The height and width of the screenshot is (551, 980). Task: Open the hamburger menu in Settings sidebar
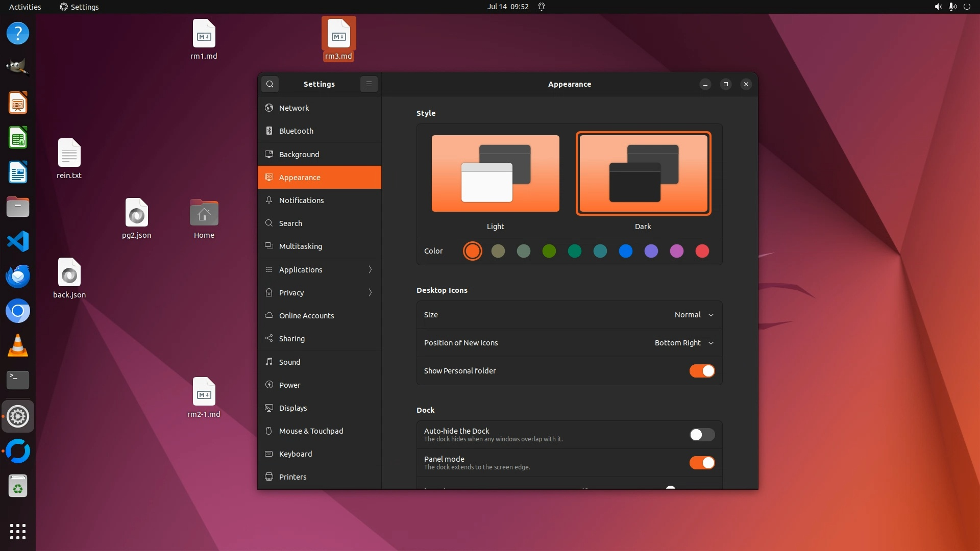pyautogui.click(x=369, y=84)
